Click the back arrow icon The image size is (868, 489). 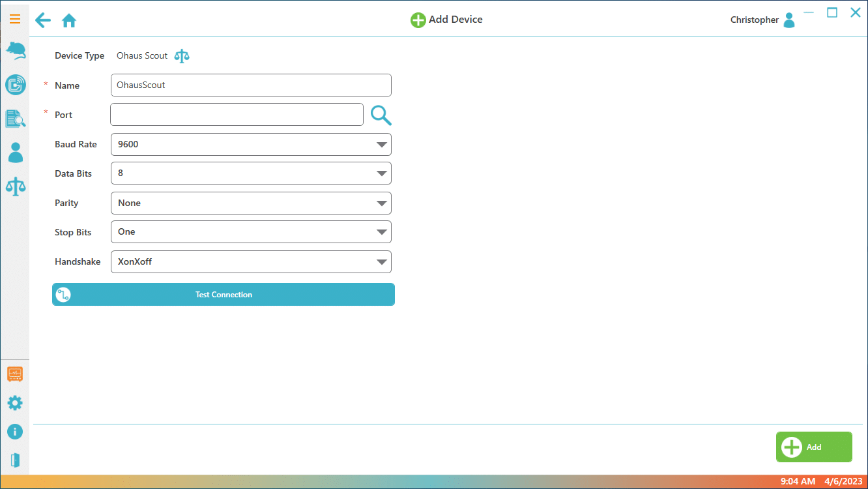click(43, 20)
